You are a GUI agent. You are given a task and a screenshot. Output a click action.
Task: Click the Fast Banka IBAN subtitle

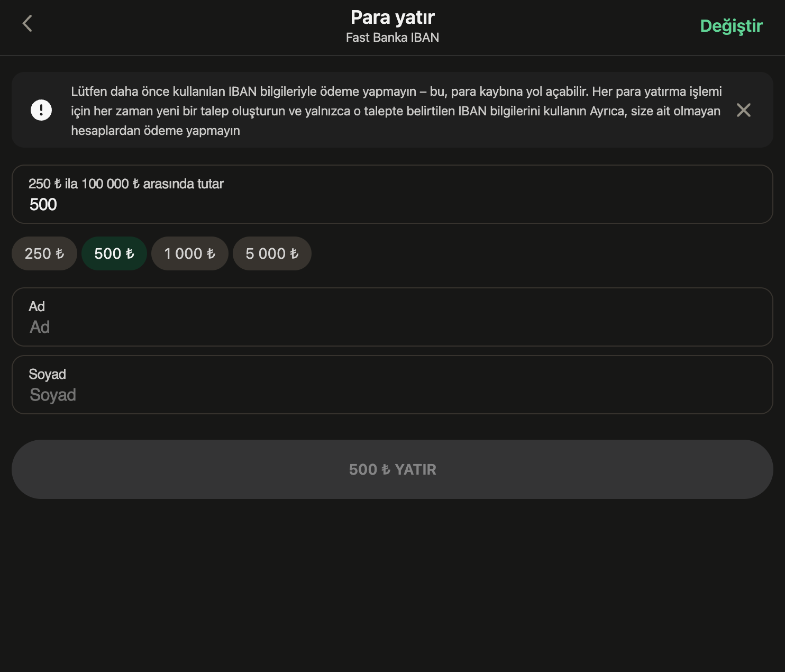392,38
